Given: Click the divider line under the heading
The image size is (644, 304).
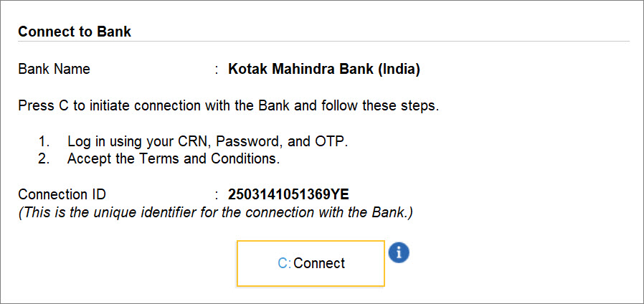Looking at the screenshot, I should (323, 41).
